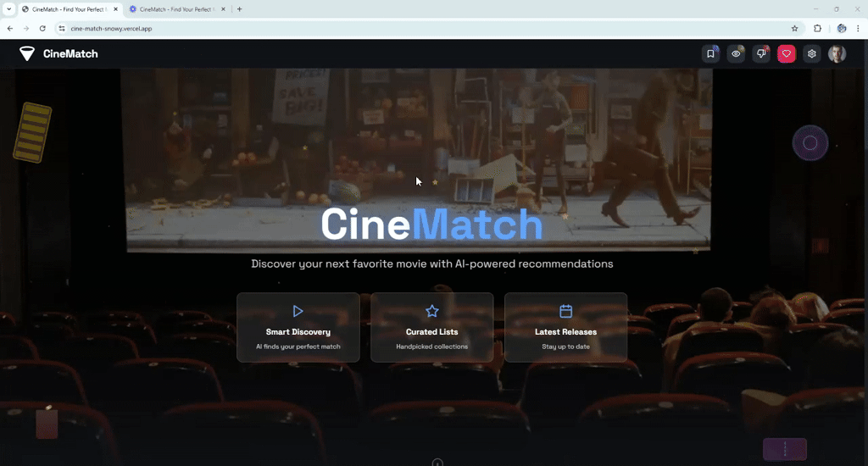The width and height of the screenshot is (868, 466).
Task: Click the play icon on Smart Discovery
Action: pyautogui.click(x=298, y=311)
